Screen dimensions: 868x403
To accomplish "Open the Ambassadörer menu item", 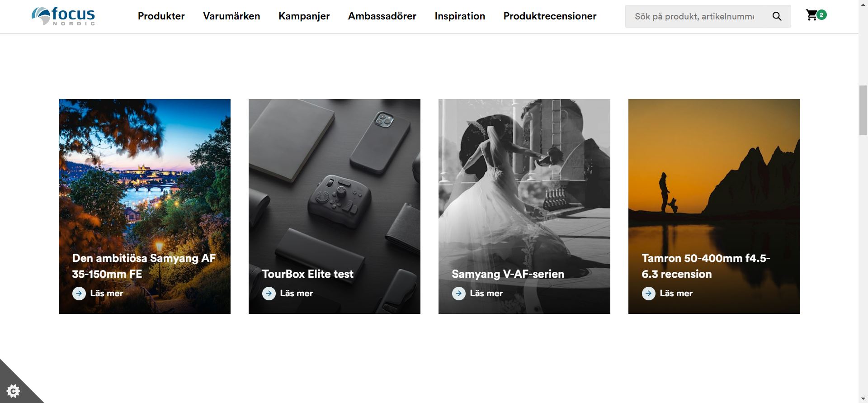I will click(x=382, y=16).
